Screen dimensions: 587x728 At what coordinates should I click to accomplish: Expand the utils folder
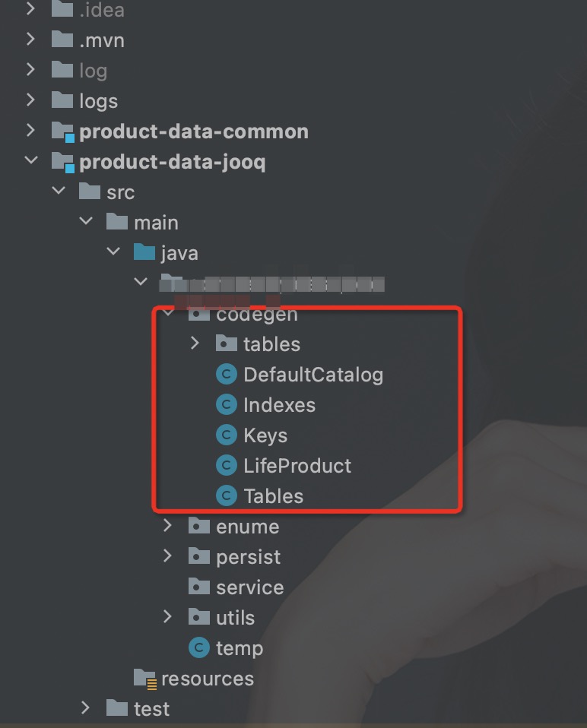tap(168, 617)
